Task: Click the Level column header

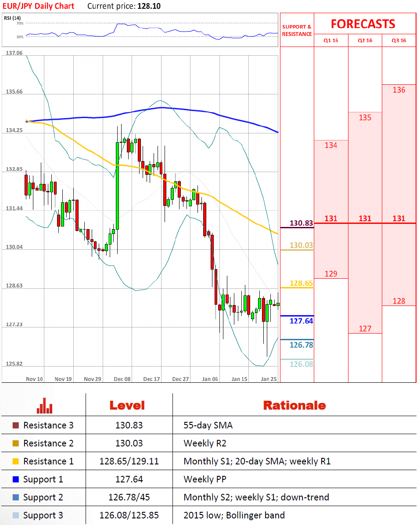Action: (x=127, y=406)
